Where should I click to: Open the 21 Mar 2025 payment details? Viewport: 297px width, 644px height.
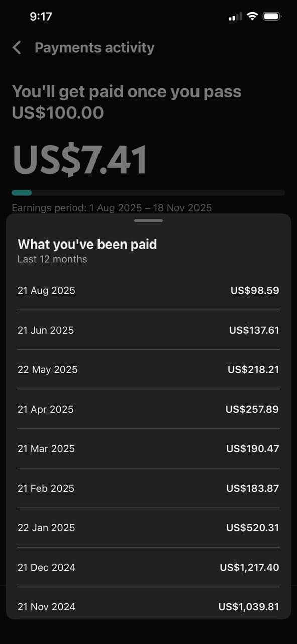[148, 448]
